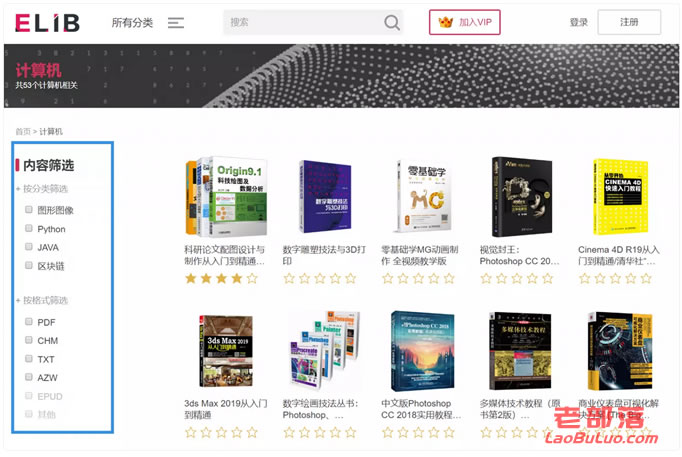Go to 首页 in breadcrumb
The width and height of the screenshot is (682, 457).
pos(23,131)
